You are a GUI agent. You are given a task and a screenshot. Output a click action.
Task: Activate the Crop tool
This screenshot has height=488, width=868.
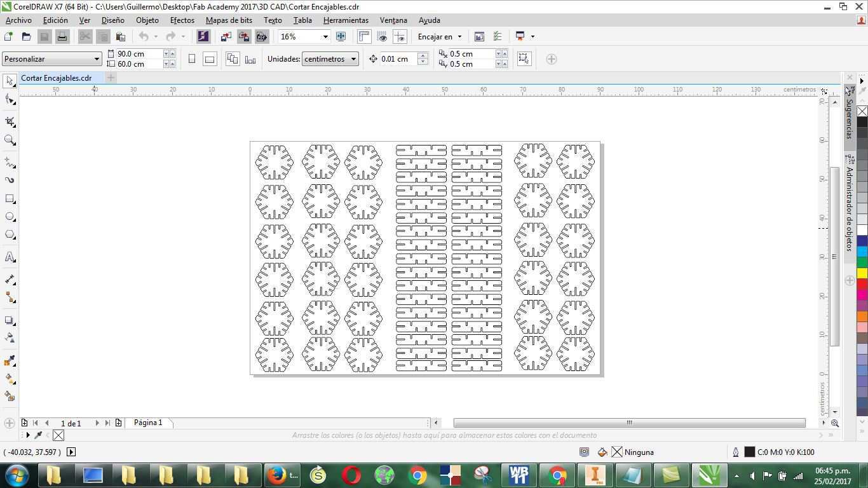(x=10, y=121)
